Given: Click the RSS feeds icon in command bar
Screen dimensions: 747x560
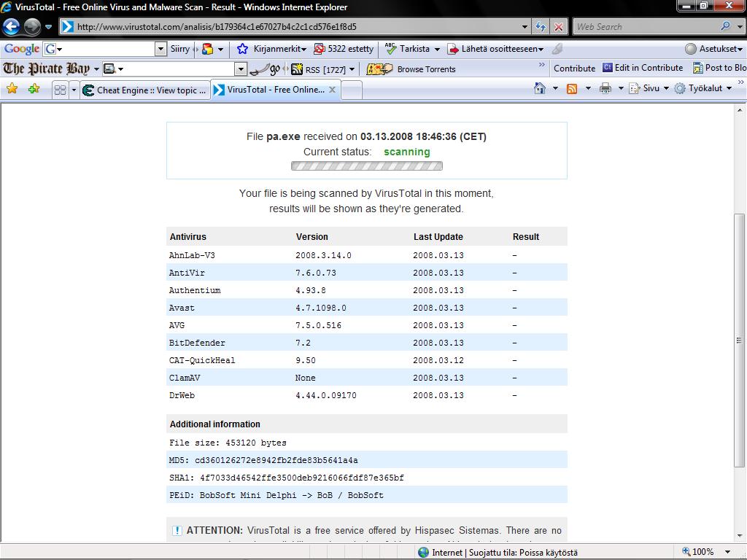Looking at the screenshot, I should pos(572,88).
